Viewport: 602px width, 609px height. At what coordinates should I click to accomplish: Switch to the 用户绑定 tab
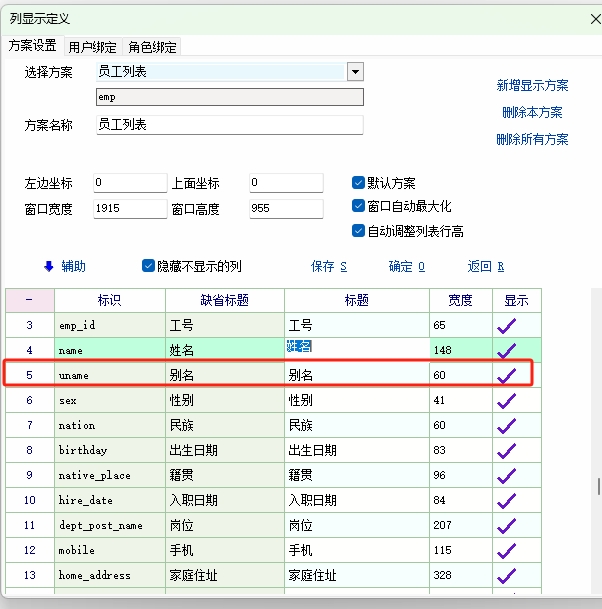click(92, 47)
